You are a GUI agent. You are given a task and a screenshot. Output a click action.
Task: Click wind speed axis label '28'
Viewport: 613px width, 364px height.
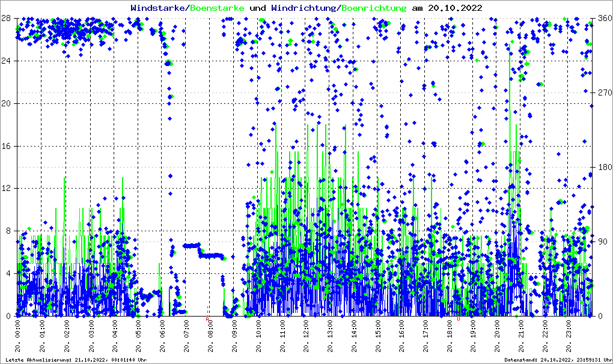pyautogui.click(x=6, y=18)
